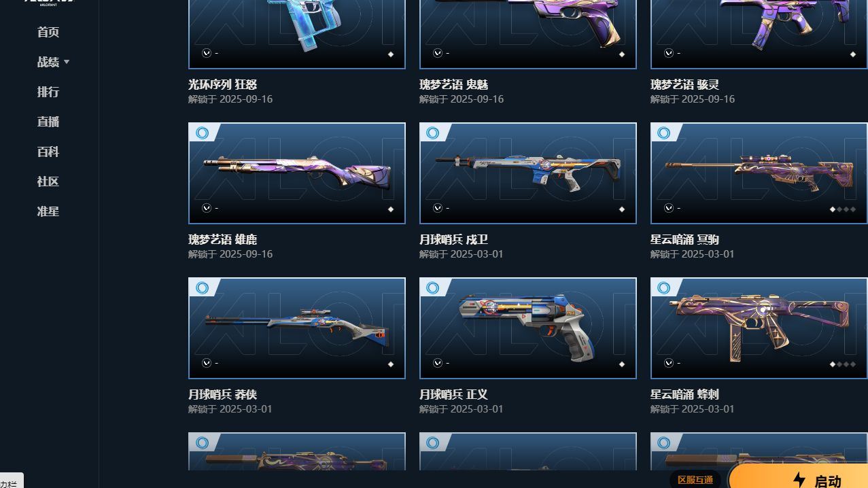Click the blue circle badge on 星云暗涌 冥驹

click(x=664, y=133)
